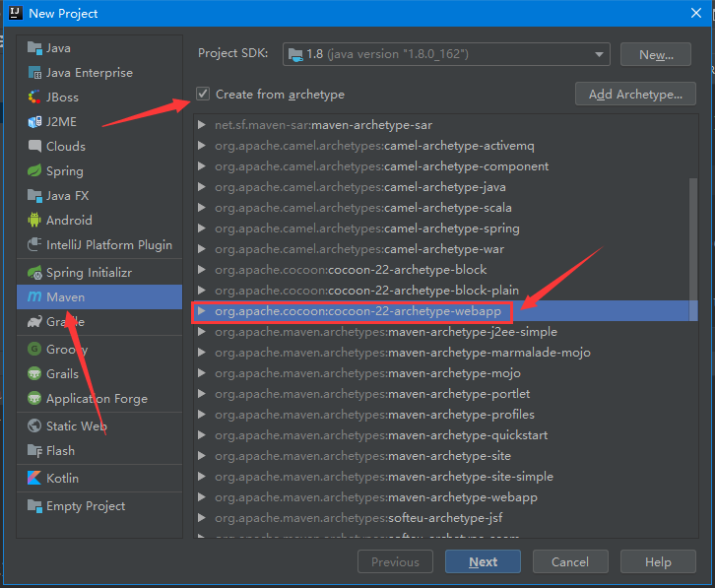This screenshot has height=588, width=715.
Task: Click the J2ME cube icon
Action: coord(34,122)
